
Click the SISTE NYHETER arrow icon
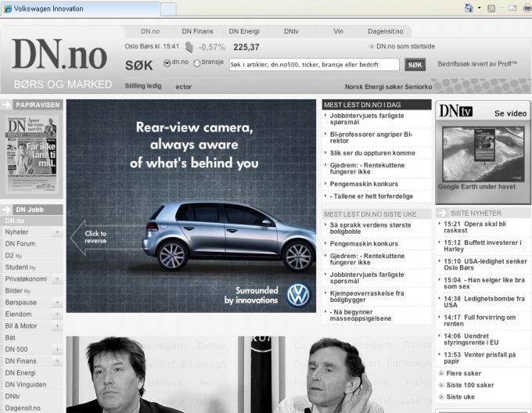coord(442,213)
